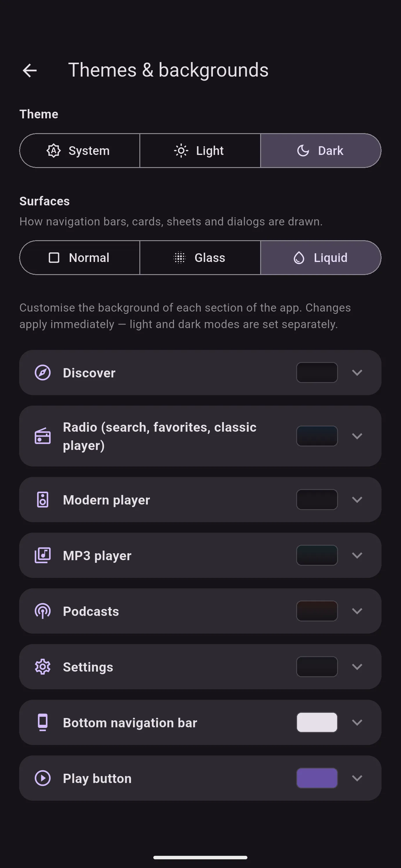Image resolution: width=401 pixels, height=868 pixels.
Task: Set surfaces to Glass
Action: tap(200, 258)
